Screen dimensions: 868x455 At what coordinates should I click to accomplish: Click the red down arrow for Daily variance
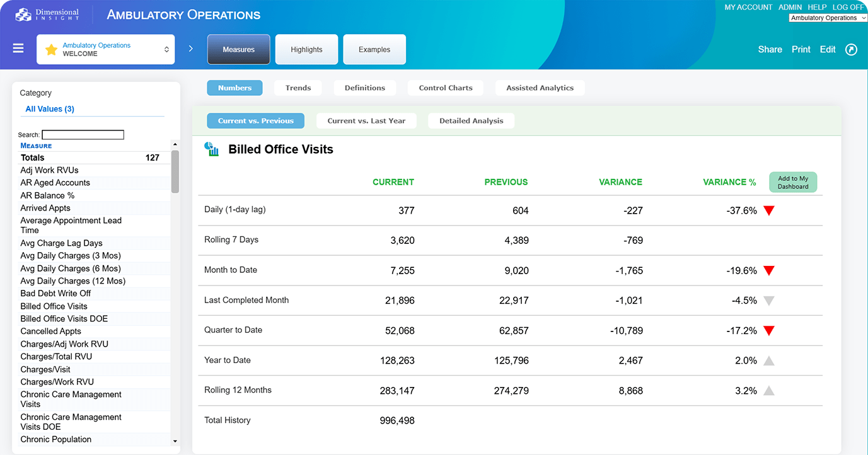(768, 211)
